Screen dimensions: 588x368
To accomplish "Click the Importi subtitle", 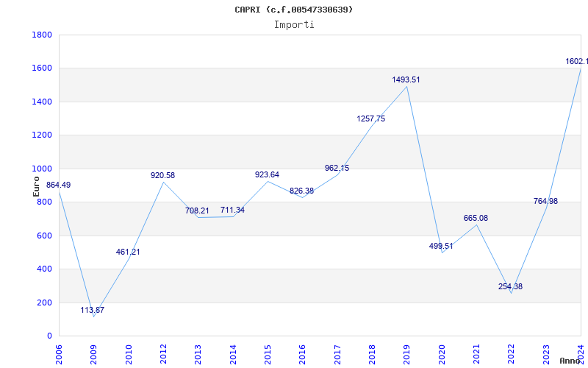I will [x=294, y=25].
